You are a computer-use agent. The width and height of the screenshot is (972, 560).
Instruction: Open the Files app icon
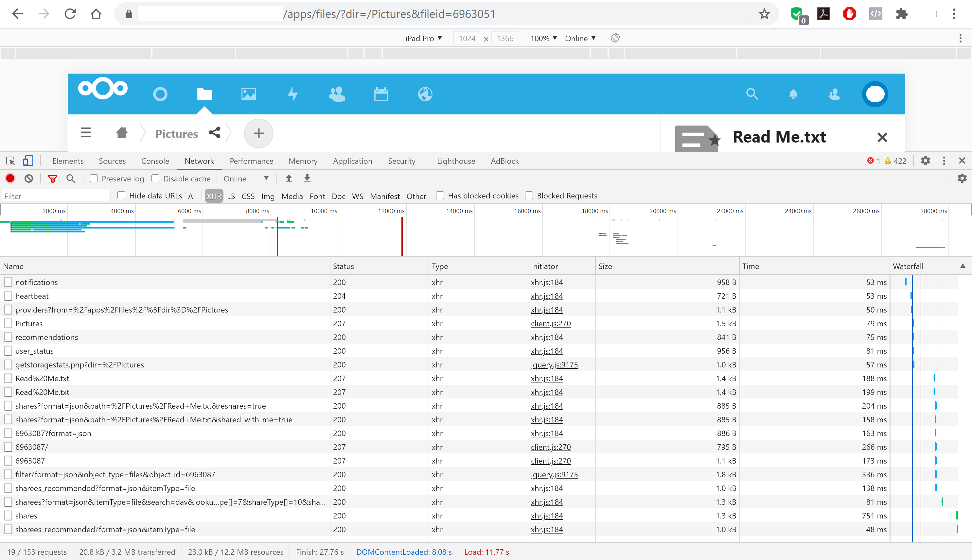[204, 94]
